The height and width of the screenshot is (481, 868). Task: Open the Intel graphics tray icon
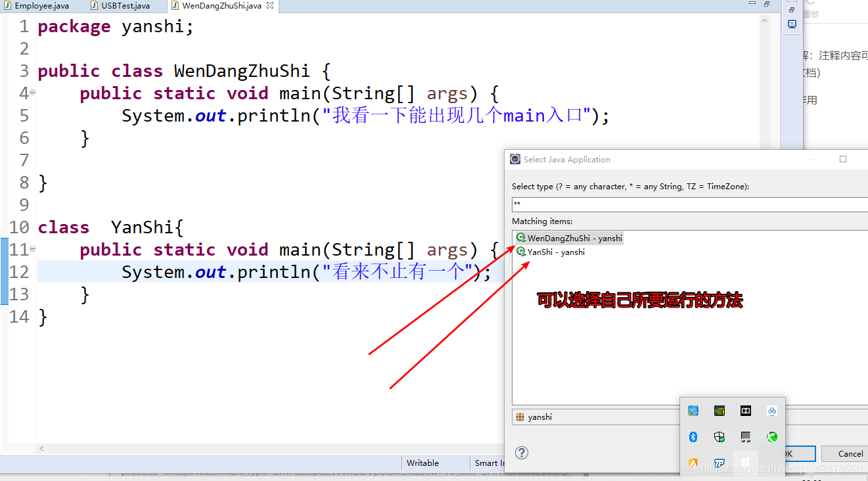click(693, 411)
